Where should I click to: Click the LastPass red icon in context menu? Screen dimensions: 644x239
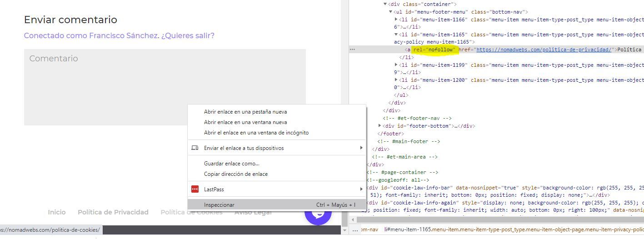point(195,189)
